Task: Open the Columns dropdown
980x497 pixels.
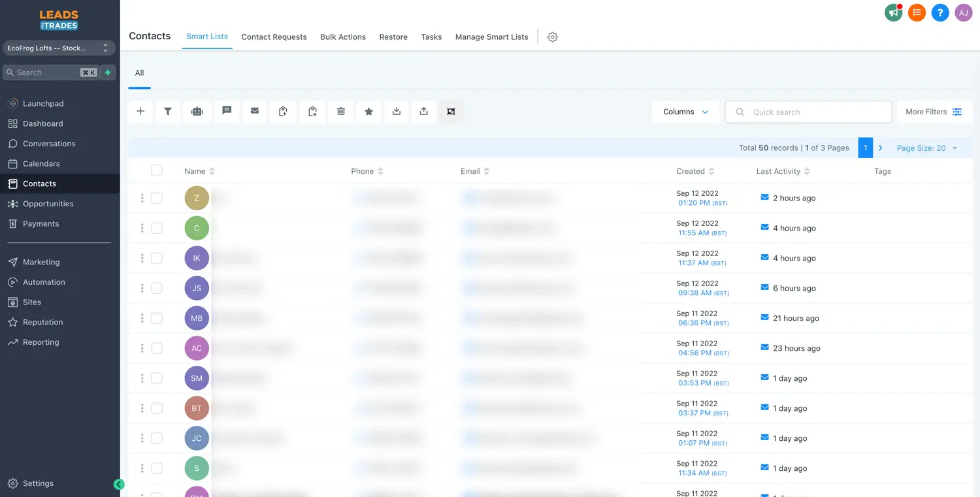Action: (x=685, y=112)
